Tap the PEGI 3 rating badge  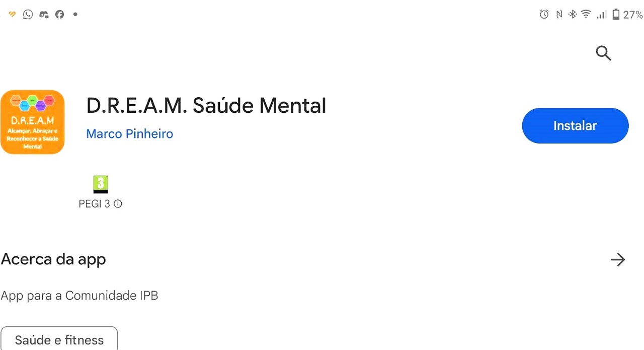tap(101, 185)
